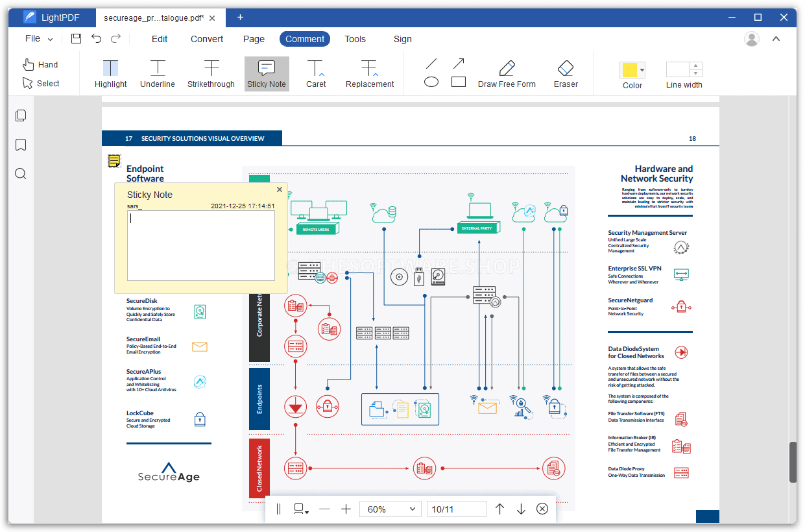Choose the Rectangle shape tool
The width and height of the screenshot is (805, 532).
(459, 82)
